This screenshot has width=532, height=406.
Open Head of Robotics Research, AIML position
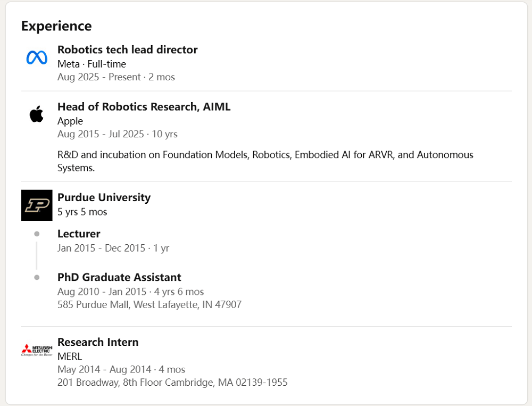pos(144,106)
